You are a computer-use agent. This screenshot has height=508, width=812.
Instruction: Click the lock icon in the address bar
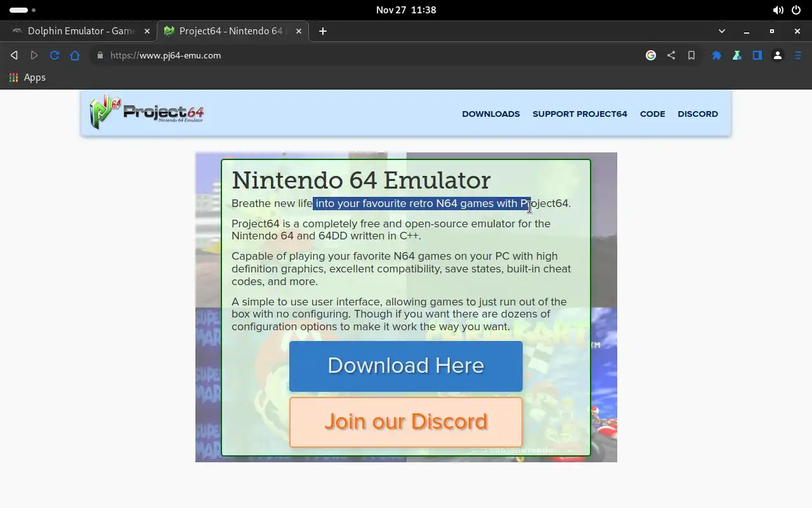click(x=100, y=55)
